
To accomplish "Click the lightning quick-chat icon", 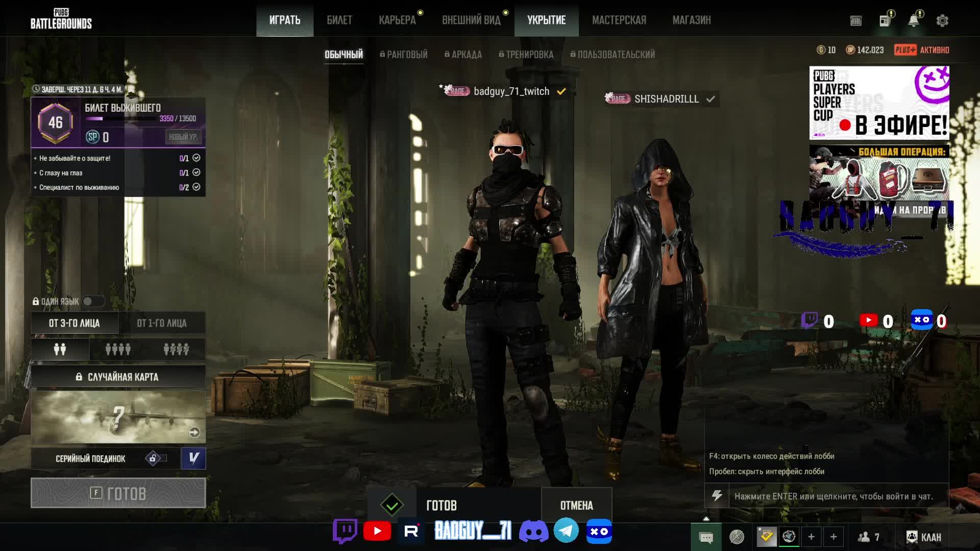I will click(x=717, y=496).
